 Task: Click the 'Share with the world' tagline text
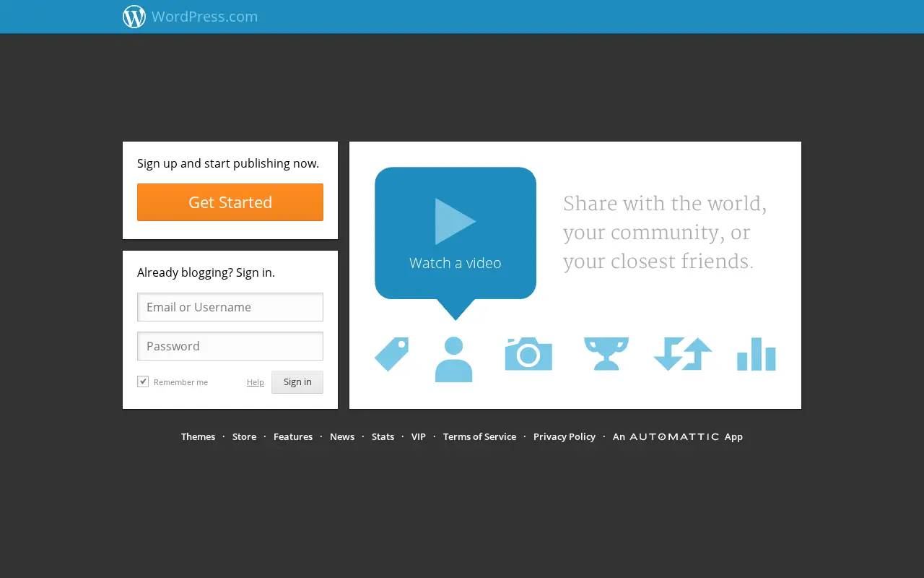click(665, 233)
